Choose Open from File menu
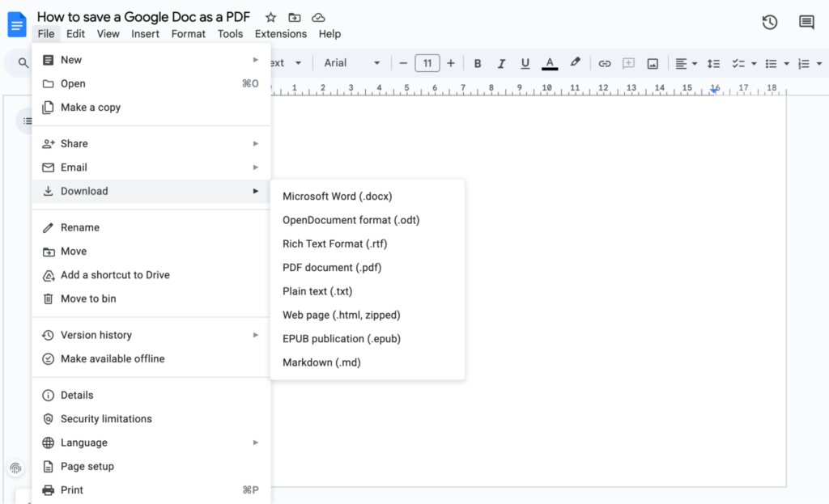 pyautogui.click(x=151, y=83)
